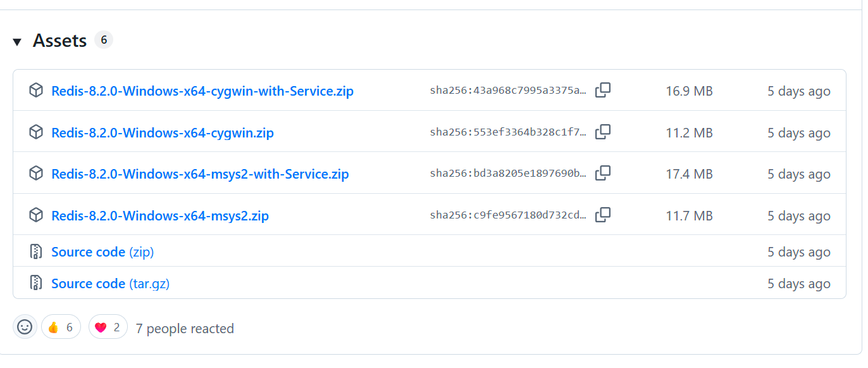Copy sha256 of cygwin-with-Service.zip
Viewport: 868px width, 368px height.
603,90
